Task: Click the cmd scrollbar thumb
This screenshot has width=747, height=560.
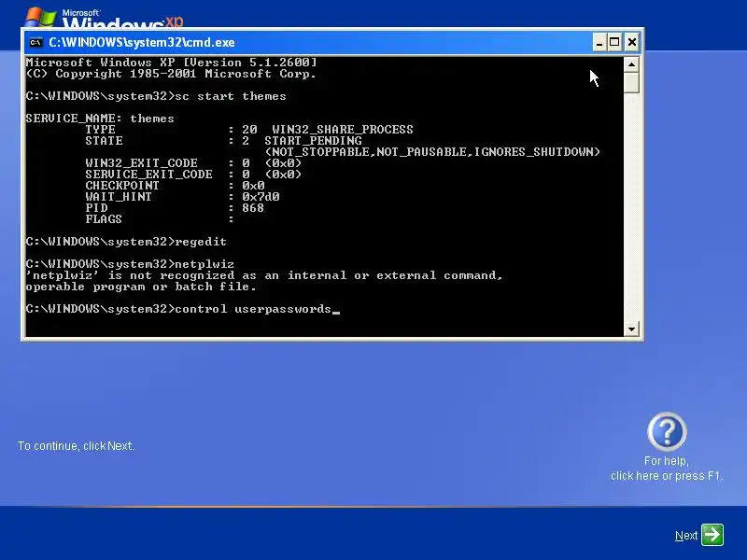Action: pyautogui.click(x=631, y=83)
